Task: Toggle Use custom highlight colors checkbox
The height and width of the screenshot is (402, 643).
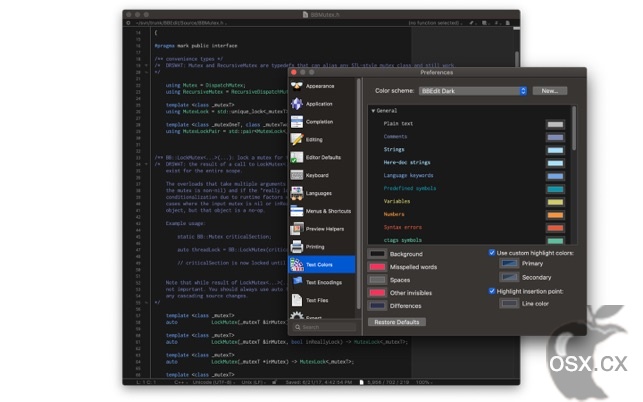Action: 492,253
